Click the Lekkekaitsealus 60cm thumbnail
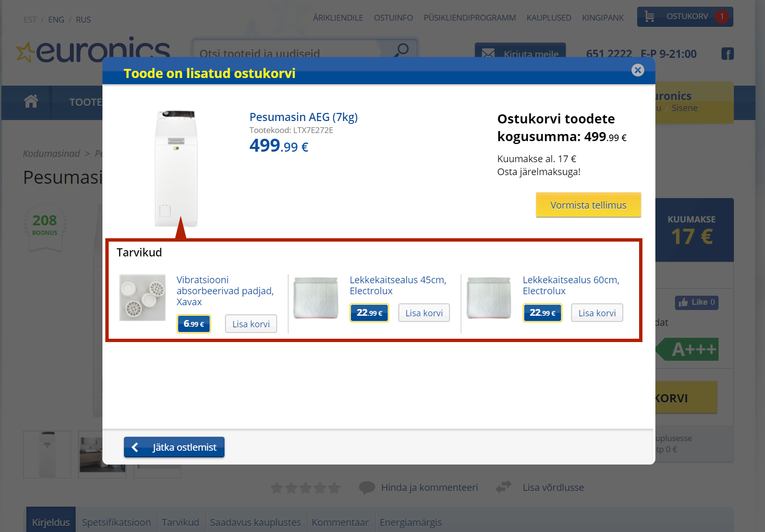 tap(489, 298)
